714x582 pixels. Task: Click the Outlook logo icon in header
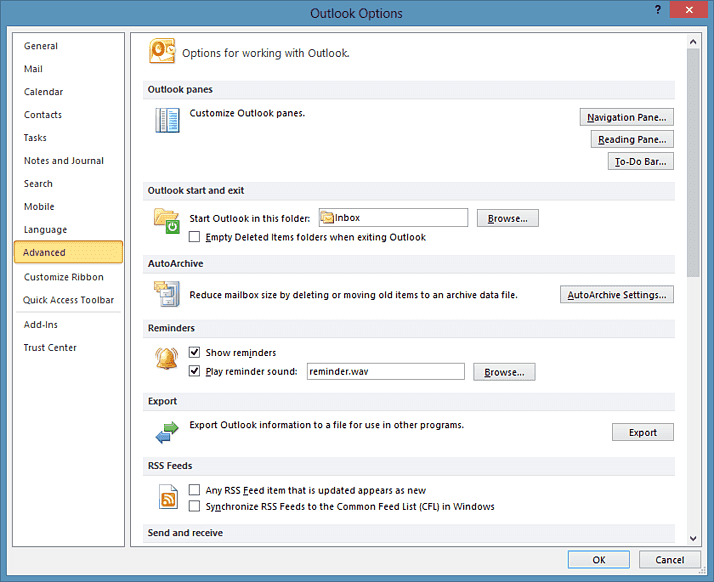[x=162, y=51]
